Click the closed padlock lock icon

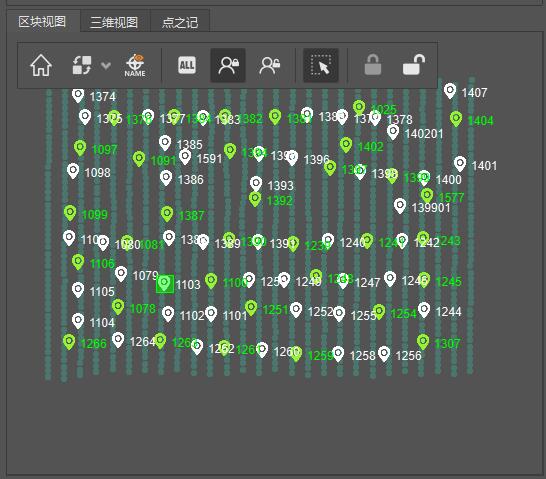(x=373, y=65)
